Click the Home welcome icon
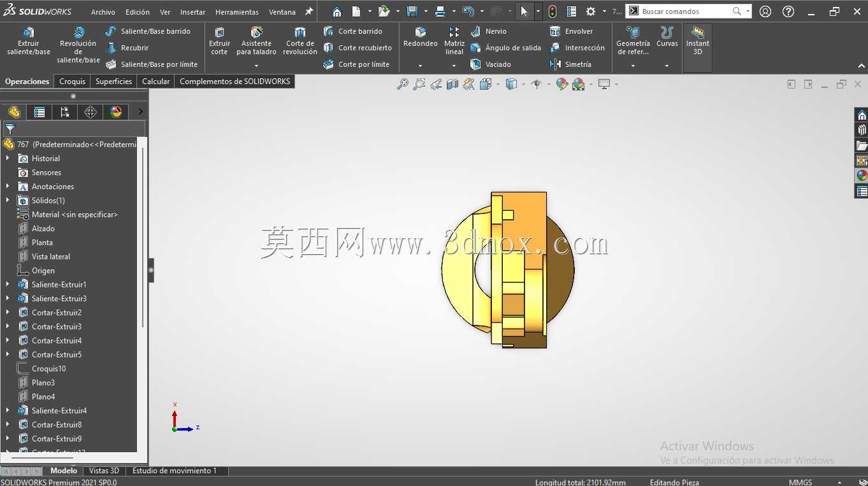Viewport: 868px width, 486px height. (338, 11)
